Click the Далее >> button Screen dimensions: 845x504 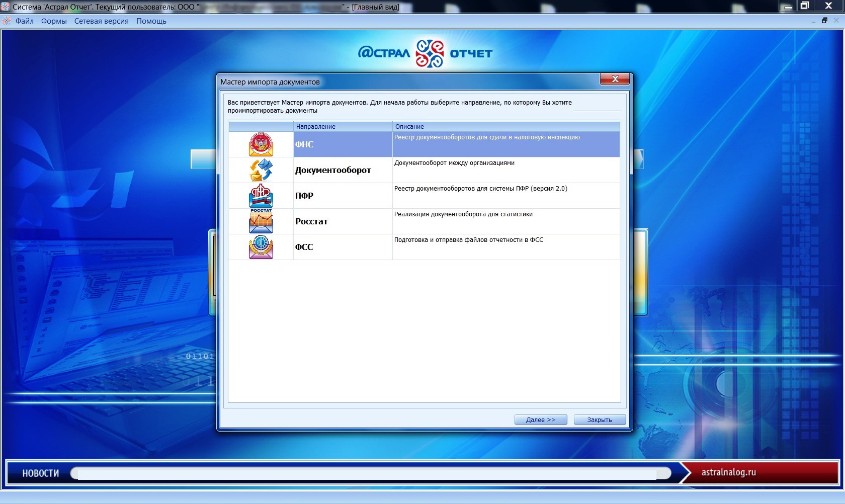point(541,419)
